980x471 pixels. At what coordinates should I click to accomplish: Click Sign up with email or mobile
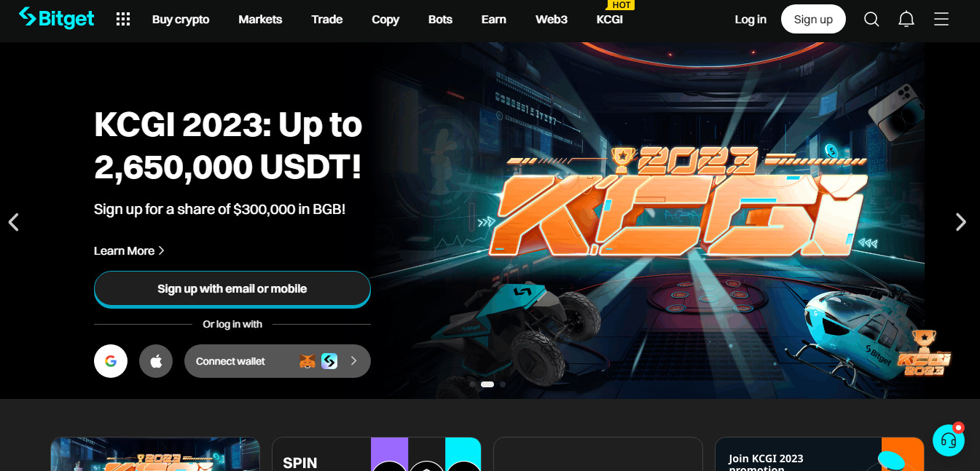(x=232, y=289)
